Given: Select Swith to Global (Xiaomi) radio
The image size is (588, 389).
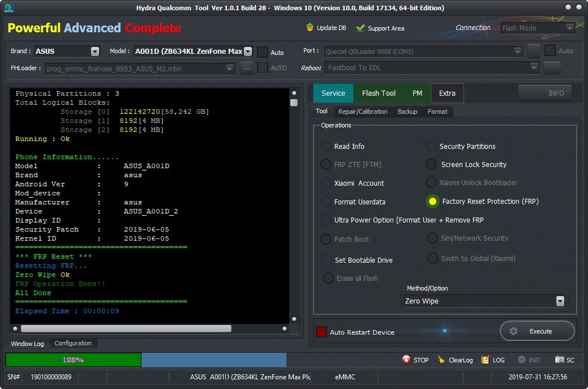Looking at the screenshot, I should click(433, 258).
